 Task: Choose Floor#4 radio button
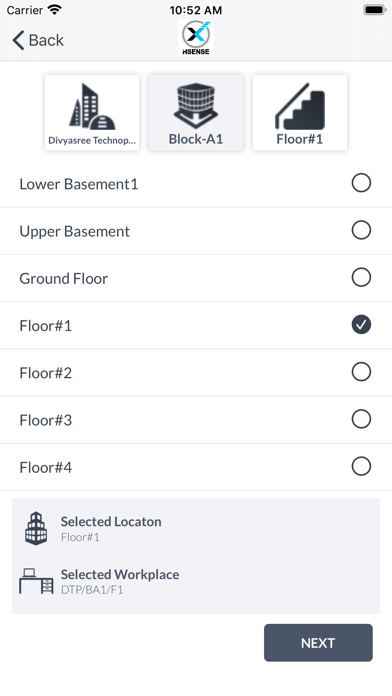click(x=361, y=467)
